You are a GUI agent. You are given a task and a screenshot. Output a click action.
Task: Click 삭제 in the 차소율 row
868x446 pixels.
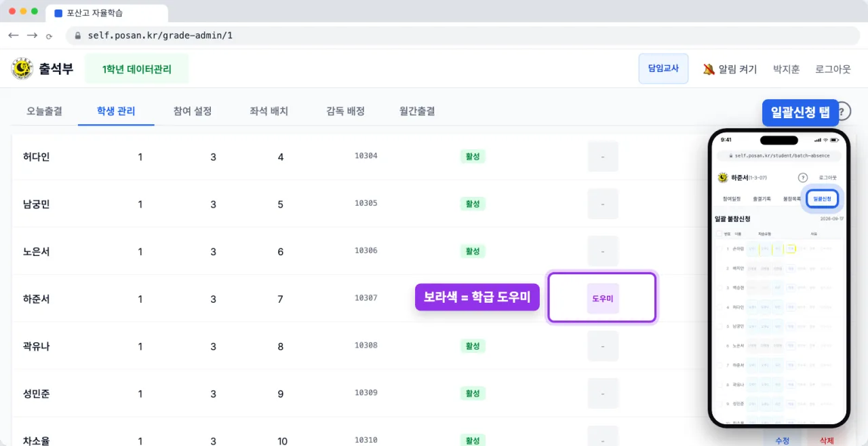(826, 440)
